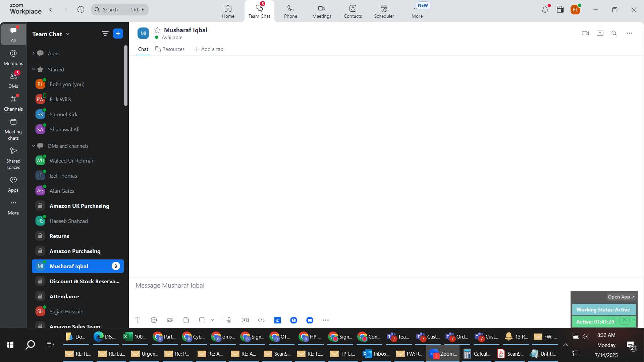Open Meeting chats in the sidebar
This screenshot has height=362, width=644.
click(13, 129)
